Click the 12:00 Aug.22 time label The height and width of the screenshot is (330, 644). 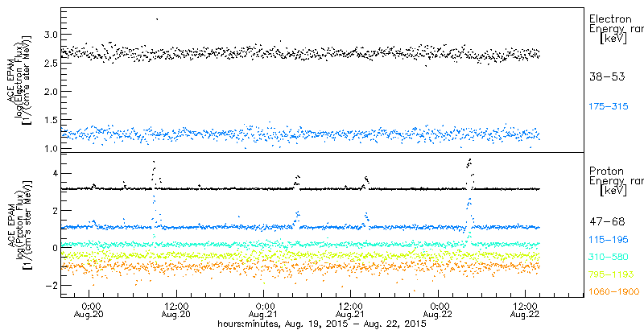click(526, 310)
